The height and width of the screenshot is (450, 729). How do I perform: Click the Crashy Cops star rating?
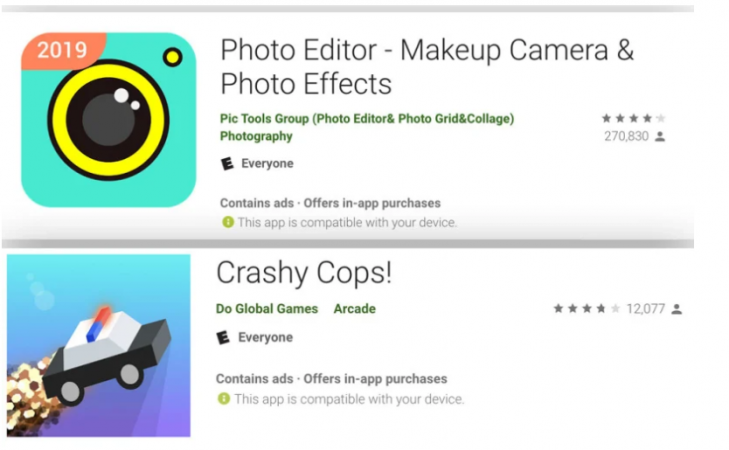point(587,309)
